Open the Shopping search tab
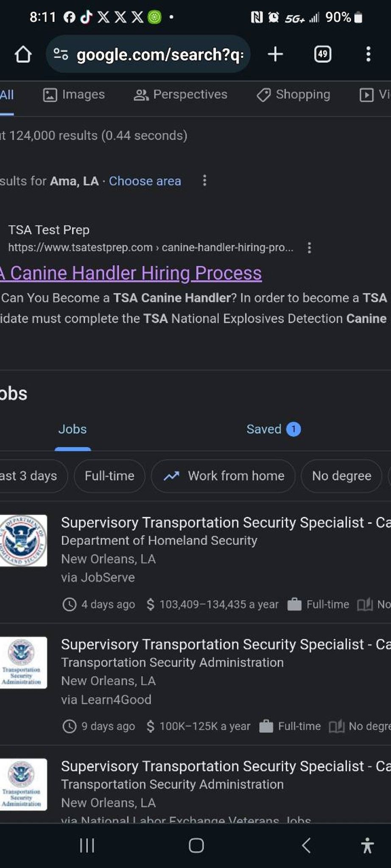The height and width of the screenshot is (868, 391). click(x=293, y=95)
